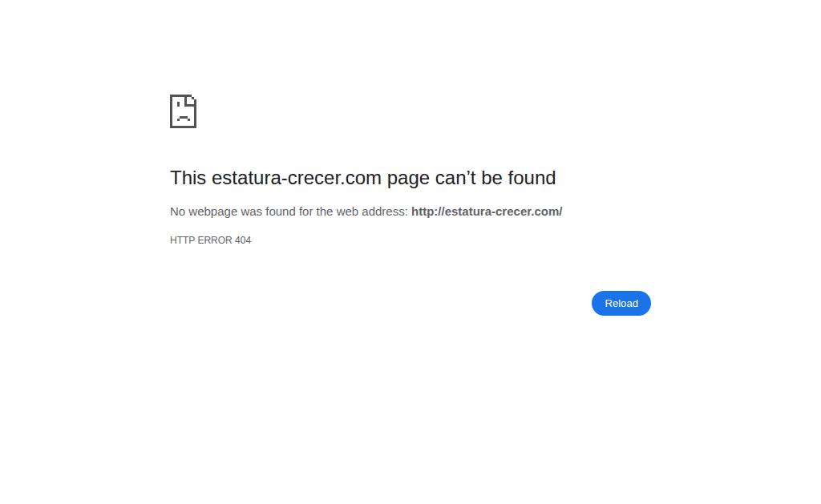Click "can't be found" in the heading
821x504 pixels.
[x=495, y=178]
